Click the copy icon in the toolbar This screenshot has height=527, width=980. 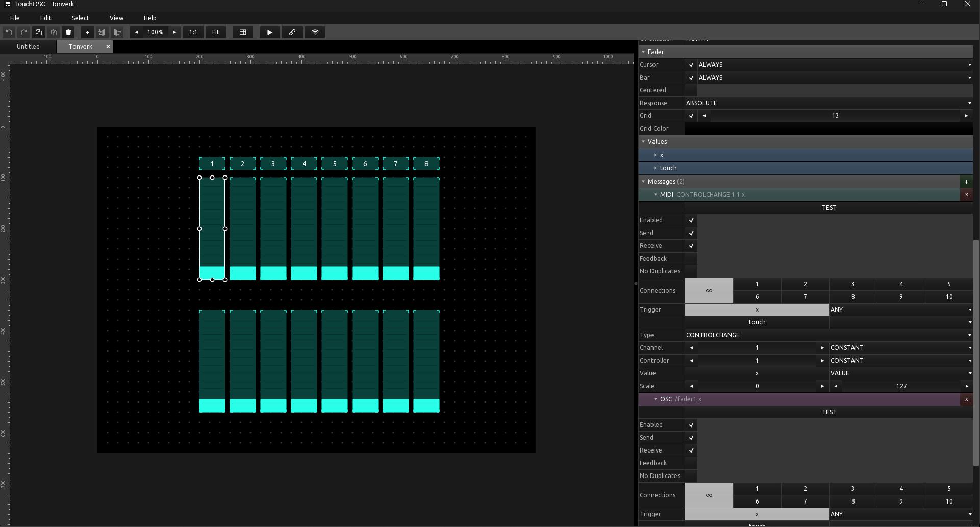click(39, 32)
